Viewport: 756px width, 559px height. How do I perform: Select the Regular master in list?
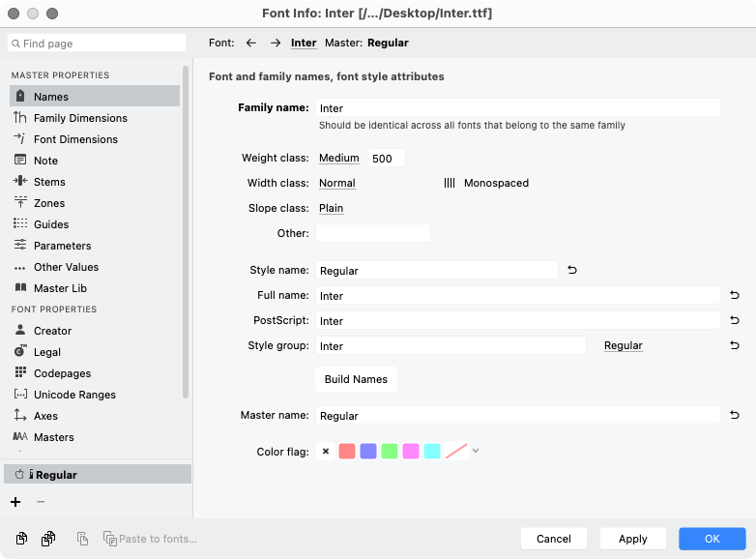tap(98, 474)
